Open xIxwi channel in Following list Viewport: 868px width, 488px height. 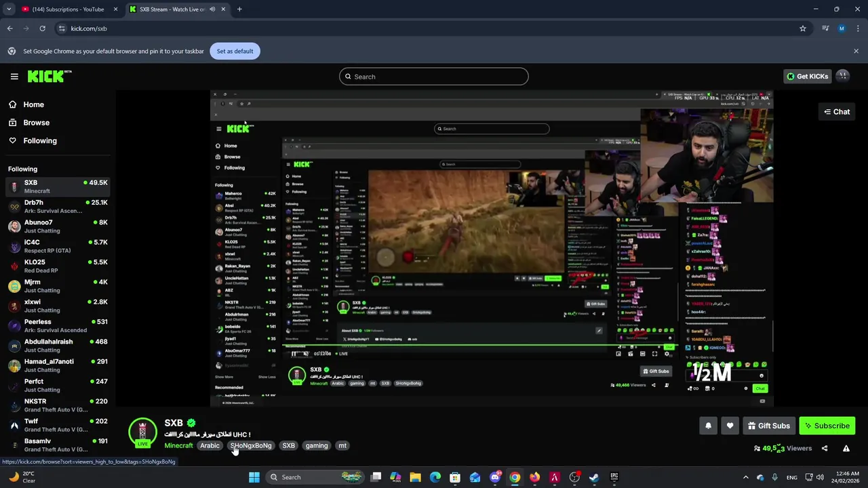pos(58,306)
